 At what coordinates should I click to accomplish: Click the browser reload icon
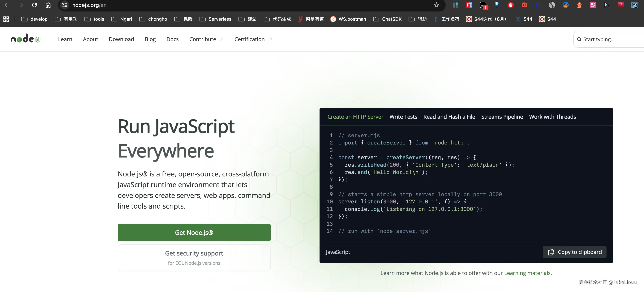click(x=34, y=5)
